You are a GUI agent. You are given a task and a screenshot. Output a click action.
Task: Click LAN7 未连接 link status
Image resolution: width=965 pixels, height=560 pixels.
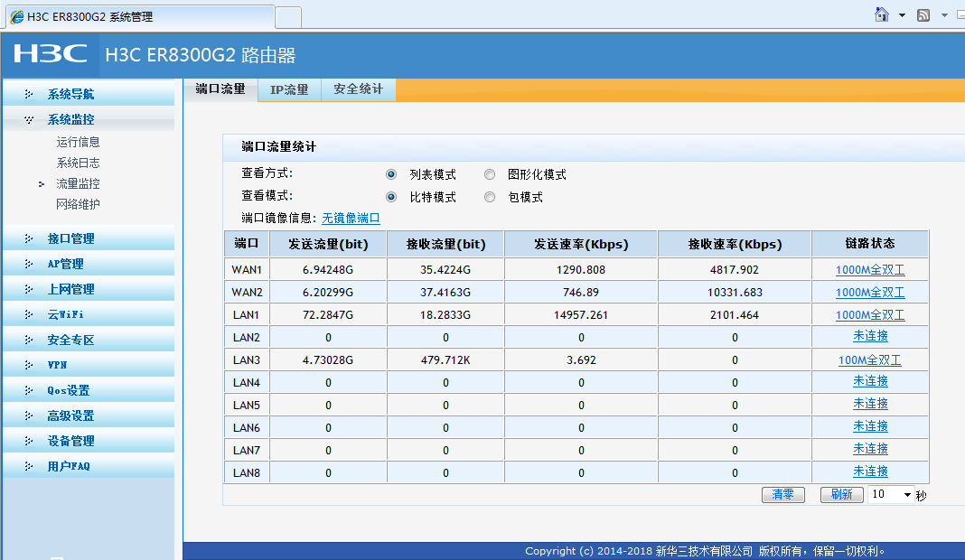pyautogui.click(x=870, y=449)
